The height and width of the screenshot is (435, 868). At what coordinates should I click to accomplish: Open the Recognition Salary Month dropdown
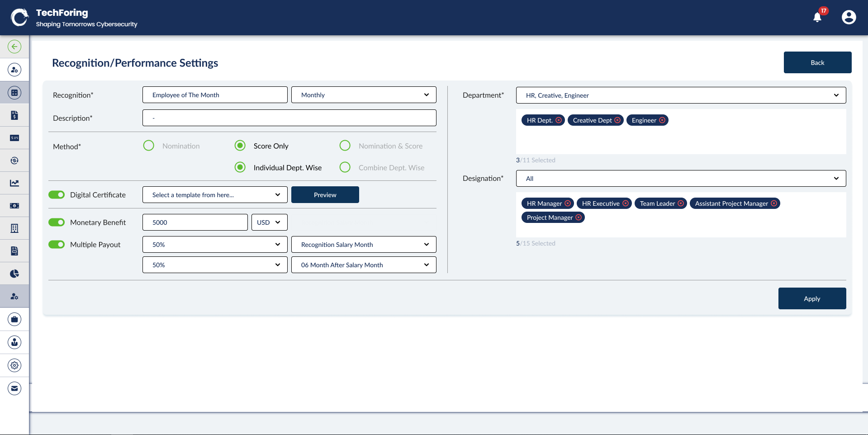[364, 245]
